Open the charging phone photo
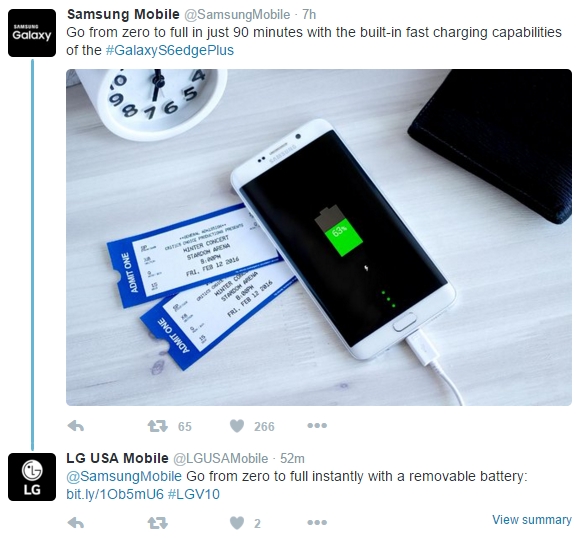 click(319, 237)
